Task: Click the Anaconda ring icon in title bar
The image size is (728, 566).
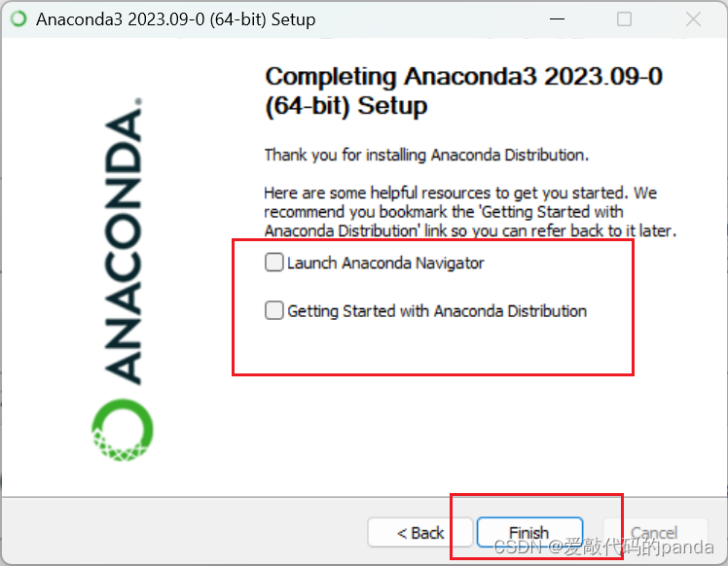Action: (18, 19)
